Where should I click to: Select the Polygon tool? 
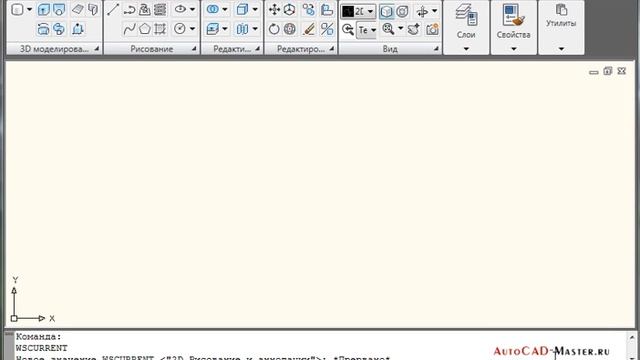[144, 29]
